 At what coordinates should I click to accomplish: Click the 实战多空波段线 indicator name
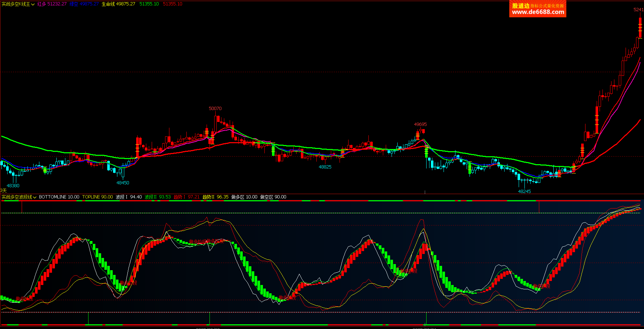click(17, 197)
